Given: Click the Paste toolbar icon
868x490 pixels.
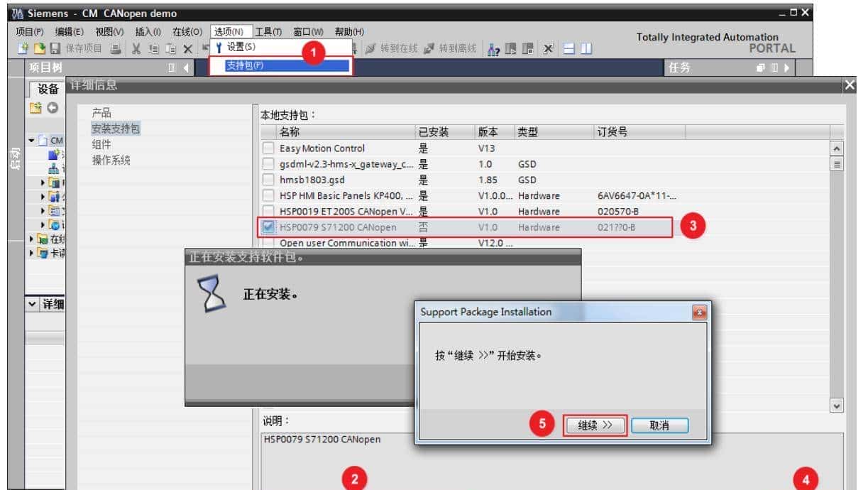Looking at the screenshot, I should [x=172, y=48].
